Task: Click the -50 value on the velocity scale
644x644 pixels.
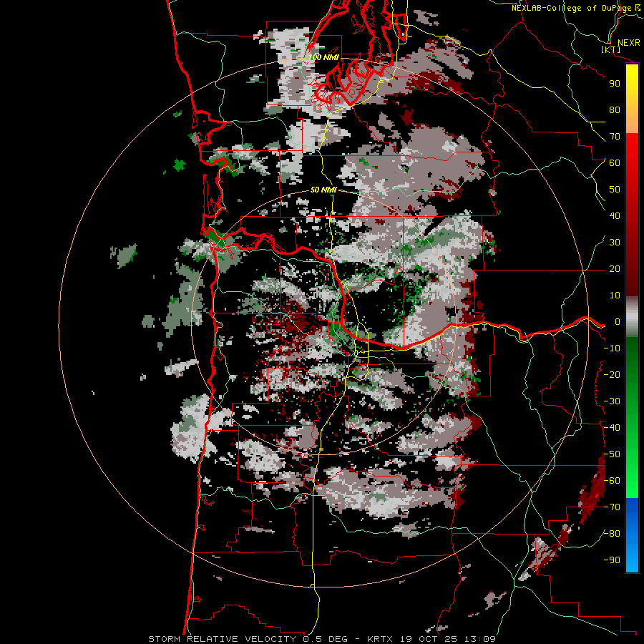Action: [x=612, y=454]
